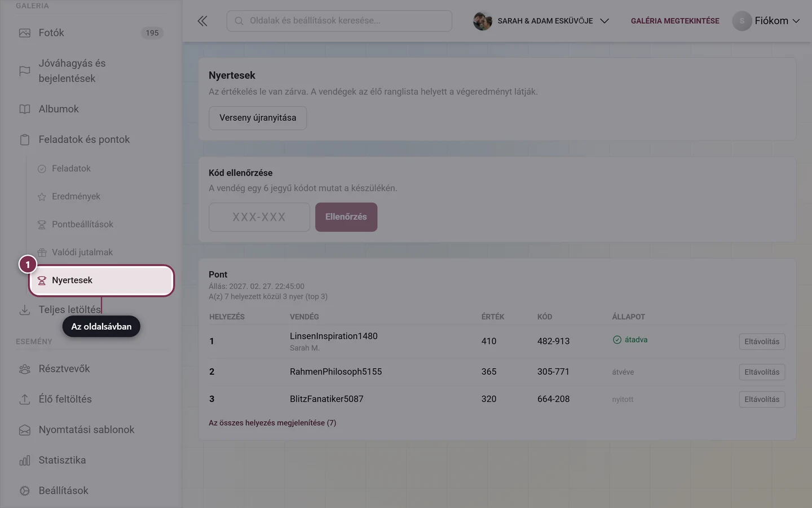Click the Statisztika bar chart icon
This screenshot has height=508, width=812.
click(25, 460)
